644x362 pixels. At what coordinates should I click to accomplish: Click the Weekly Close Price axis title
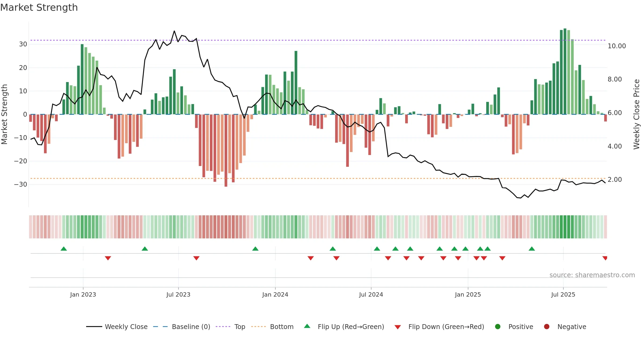tap(636, 114)
